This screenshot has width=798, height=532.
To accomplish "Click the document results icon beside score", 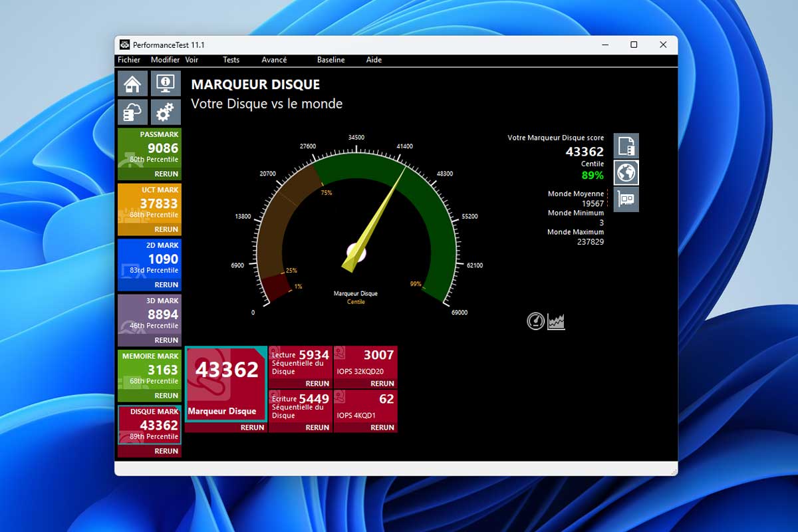I will [626, 146].
